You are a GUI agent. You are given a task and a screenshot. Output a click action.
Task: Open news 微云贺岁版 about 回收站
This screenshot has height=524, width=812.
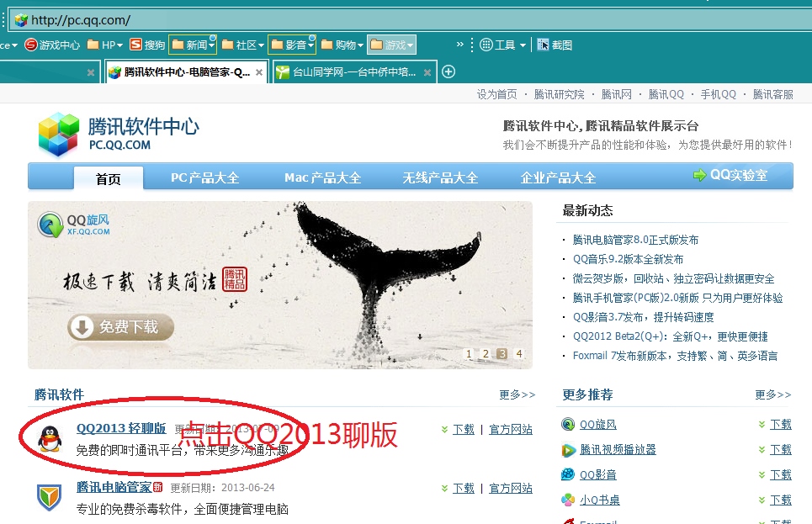673,278
